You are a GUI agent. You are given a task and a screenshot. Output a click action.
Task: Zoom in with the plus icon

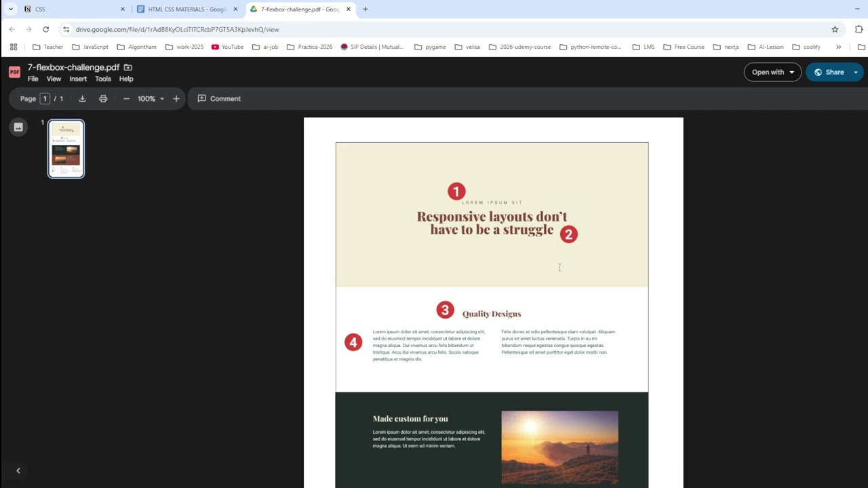coord(176,99)
